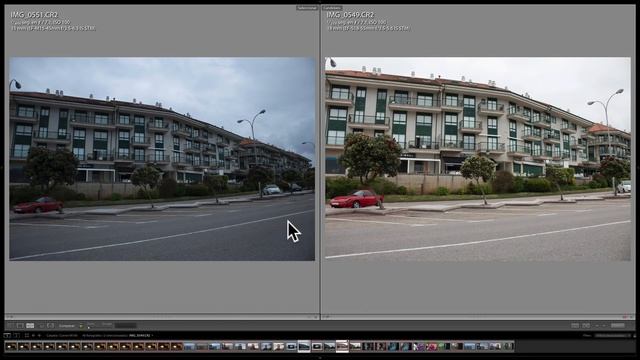Click the IMG_0549.CR2 candidate photo
This screenshot has height=360, width=640.
(x=478, y=159)
